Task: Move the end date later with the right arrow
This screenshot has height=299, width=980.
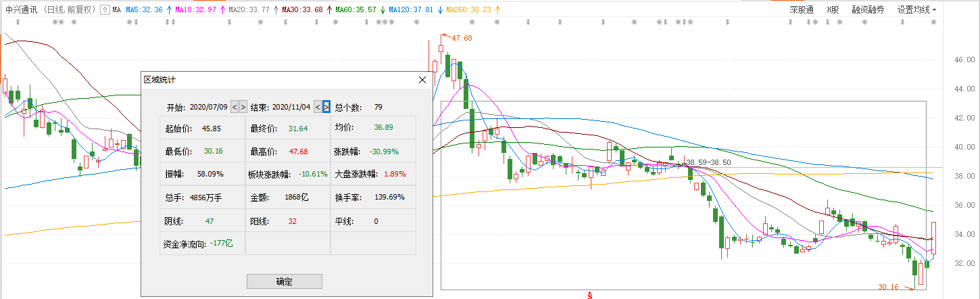Action: pyautogui.click(x=326, y=107)
